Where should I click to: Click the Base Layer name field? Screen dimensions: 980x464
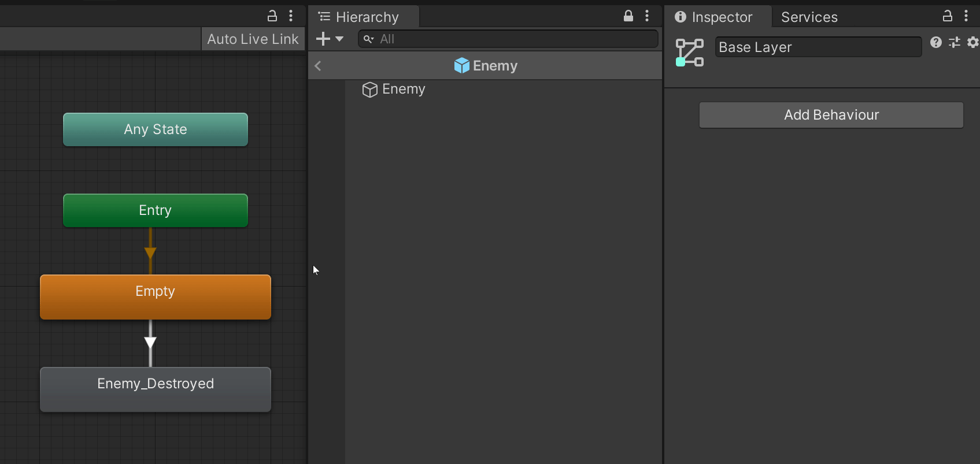click(x=818, y=47)
